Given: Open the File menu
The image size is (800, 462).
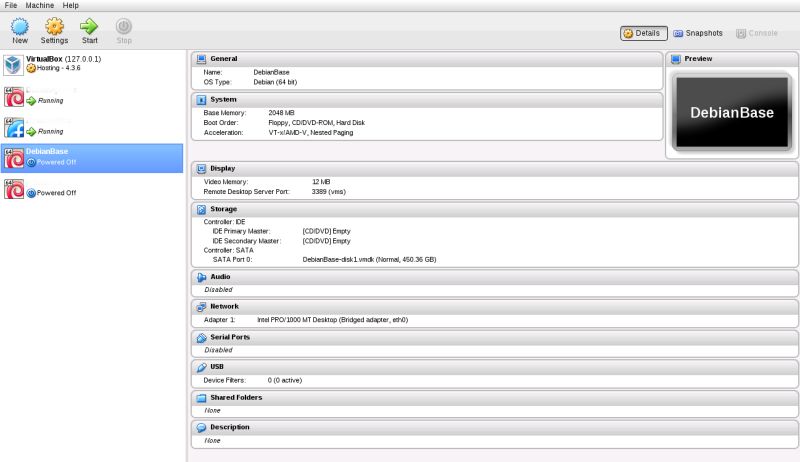Looking at the screenshot, I should coord(11,5).
